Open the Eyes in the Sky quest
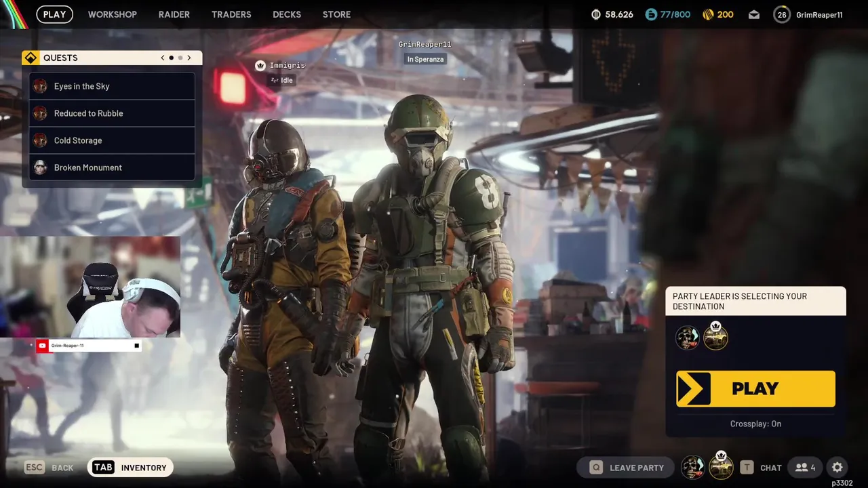868x488 pixels. (x=112, y=86)
